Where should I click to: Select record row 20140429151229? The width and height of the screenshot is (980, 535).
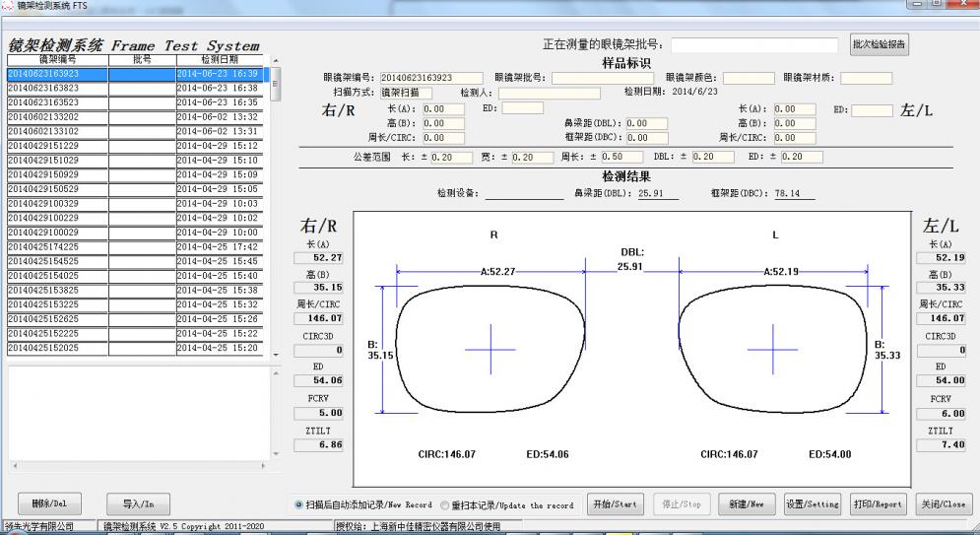click(135, 146)
